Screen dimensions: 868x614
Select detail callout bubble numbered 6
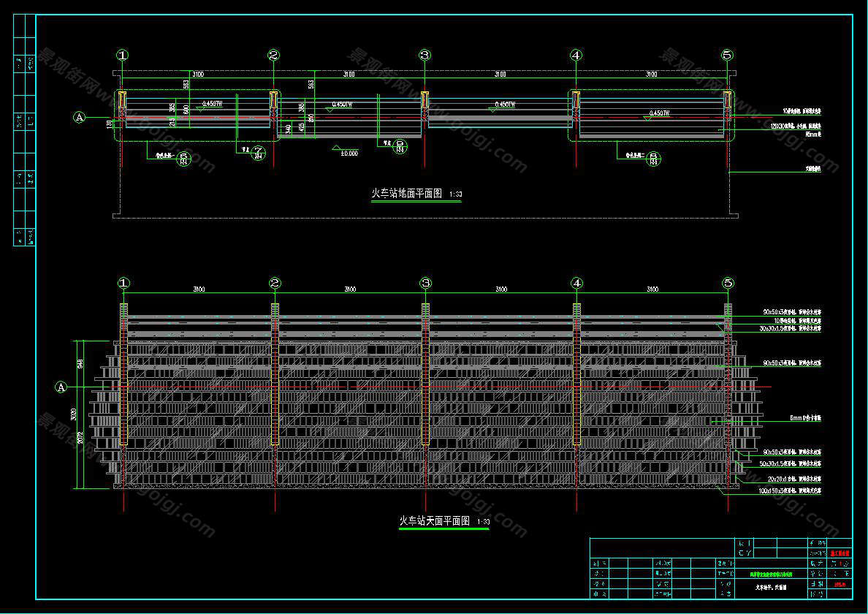click(184, 158)
